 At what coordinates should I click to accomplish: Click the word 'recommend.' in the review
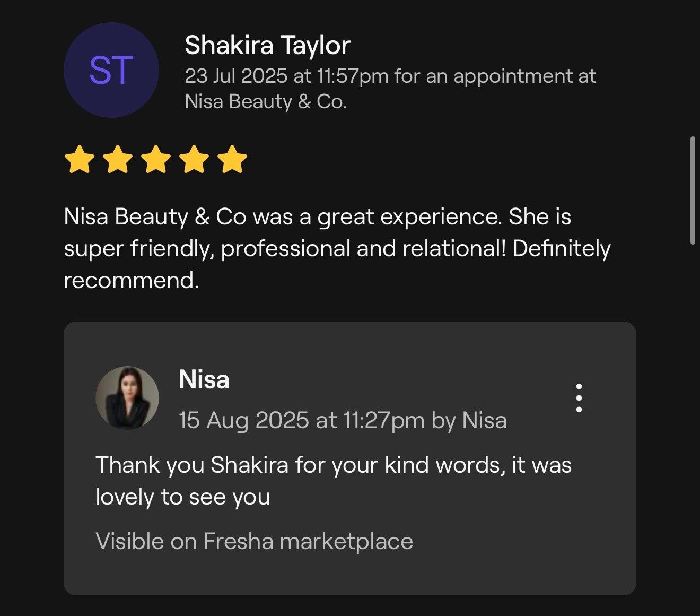point(131,280)
